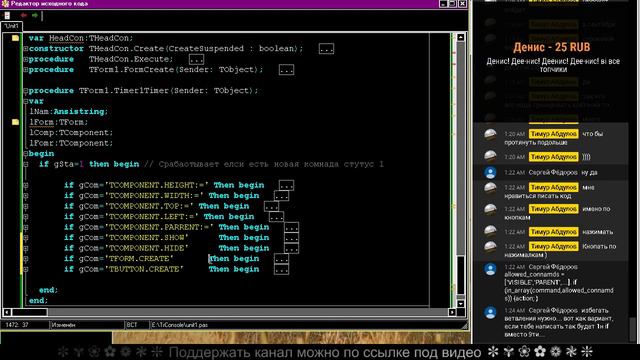Click the blue avatar beside 'ну да' chat message

[x=490, y=173]
